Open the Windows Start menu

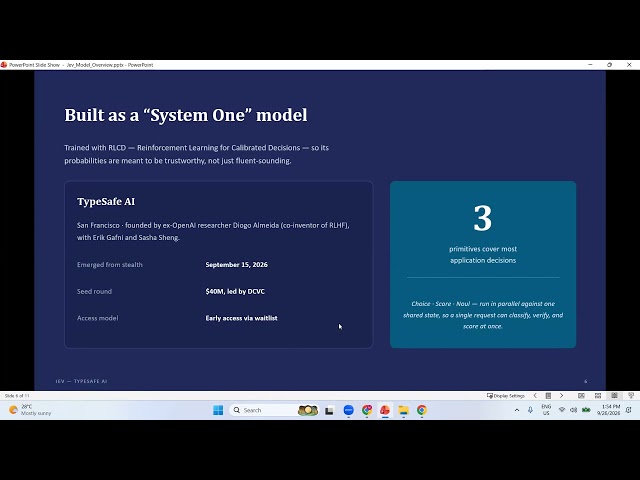tap(218, 410)
